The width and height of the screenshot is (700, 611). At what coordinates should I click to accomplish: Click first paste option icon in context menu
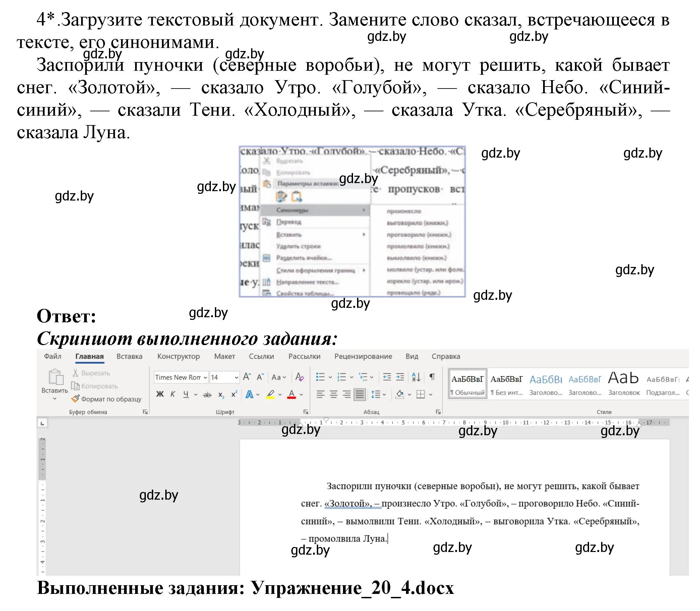coord(281,197)
